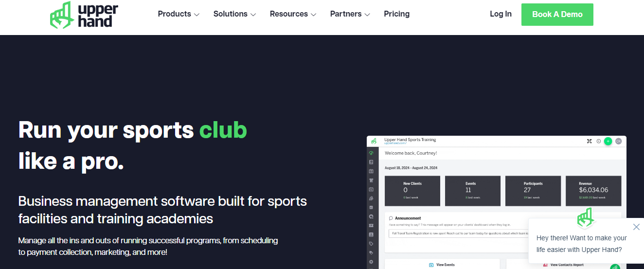
Task: Click the New Clients stat card
Action: tap(412, 191)
